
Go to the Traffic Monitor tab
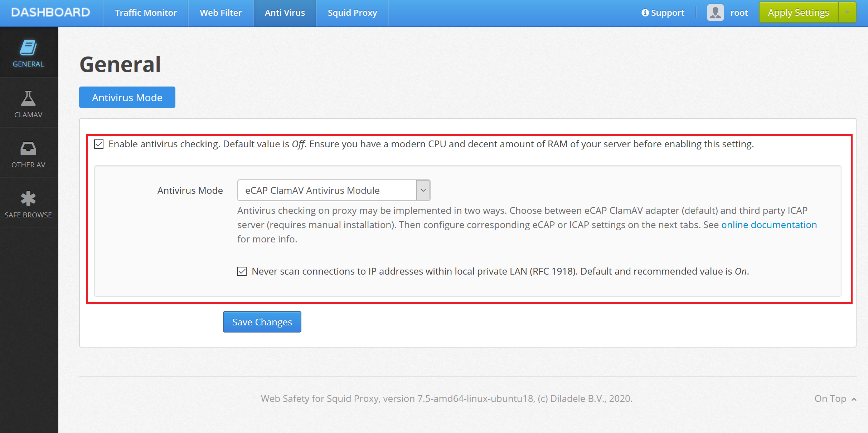point(146,13)
